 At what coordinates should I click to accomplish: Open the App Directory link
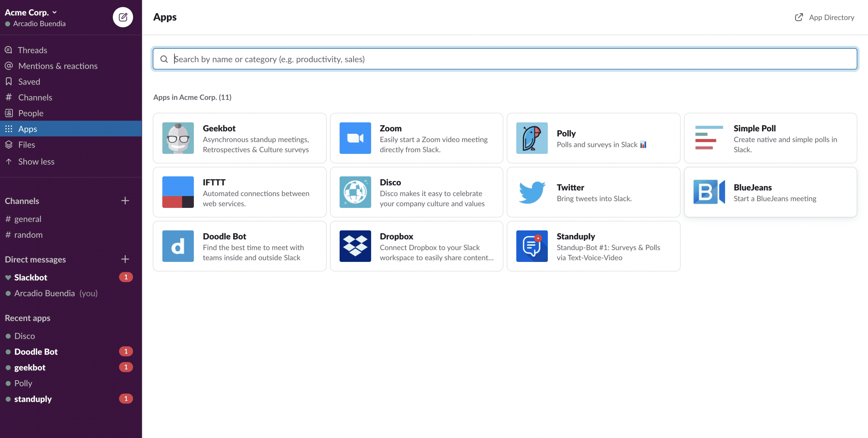click(x=824, y=17)
